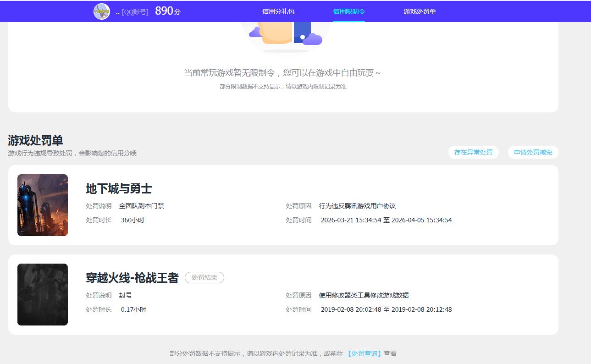Open the 穿越火线 game cover thumbnail
The width and height of the screenshot is (591, 364).
pos(43,294)
